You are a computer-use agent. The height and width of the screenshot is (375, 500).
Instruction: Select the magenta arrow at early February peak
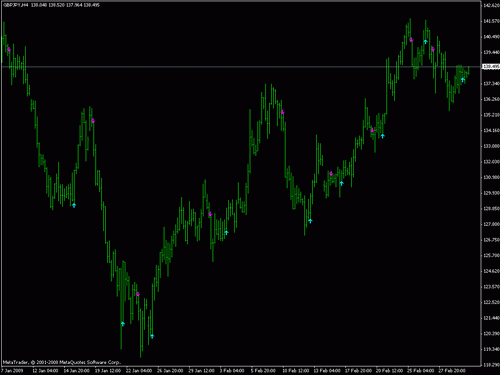pos(282,112)
